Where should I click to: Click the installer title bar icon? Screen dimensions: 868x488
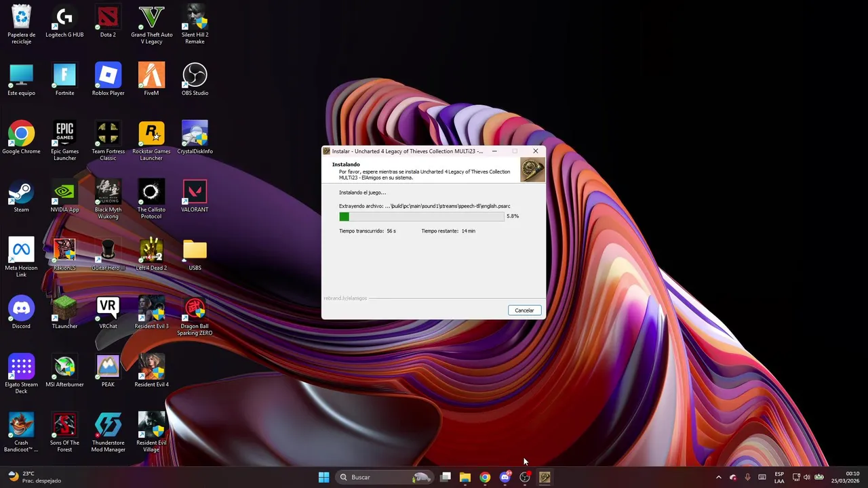click(x=327, y=151)
